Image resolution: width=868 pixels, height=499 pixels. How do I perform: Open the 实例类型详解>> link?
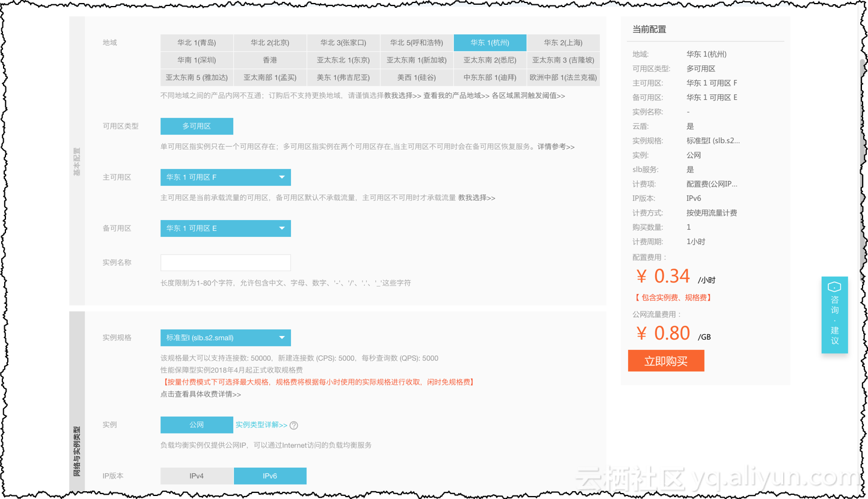click(x=261, y=424)
